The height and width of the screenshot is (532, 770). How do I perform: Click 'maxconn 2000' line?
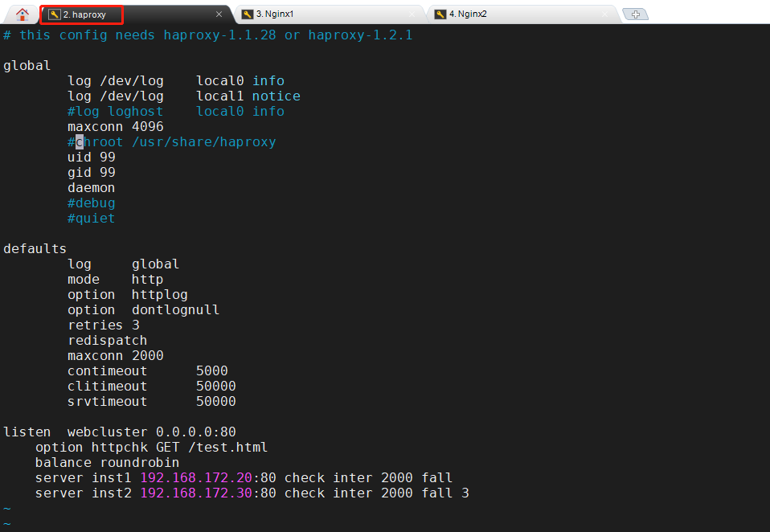(116, 356)
